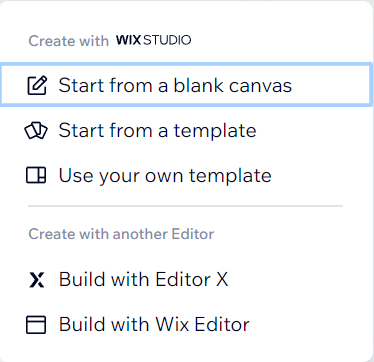The width and height of the screenshot is (374, 362).
Task: Click the pencil-and-square blank canvas icon
Action: coord(37,85)
